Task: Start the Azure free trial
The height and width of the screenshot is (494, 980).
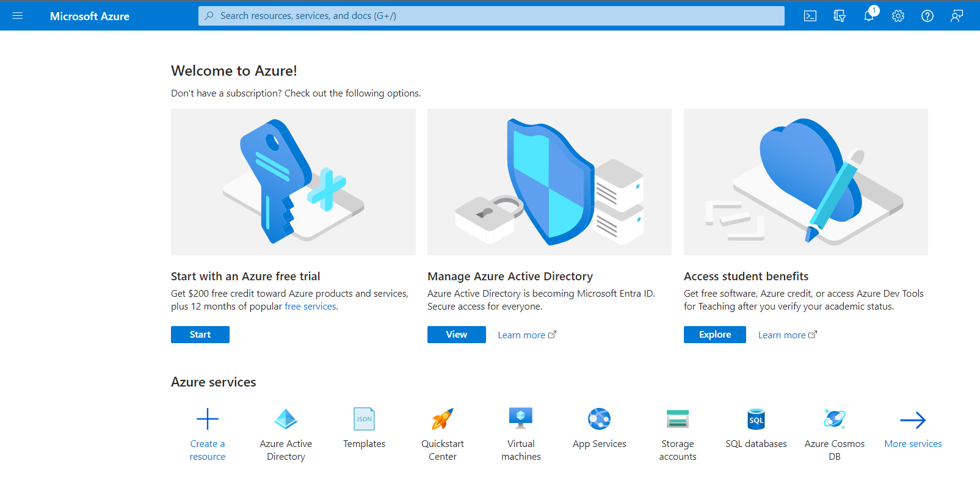Action: (200, 335)
